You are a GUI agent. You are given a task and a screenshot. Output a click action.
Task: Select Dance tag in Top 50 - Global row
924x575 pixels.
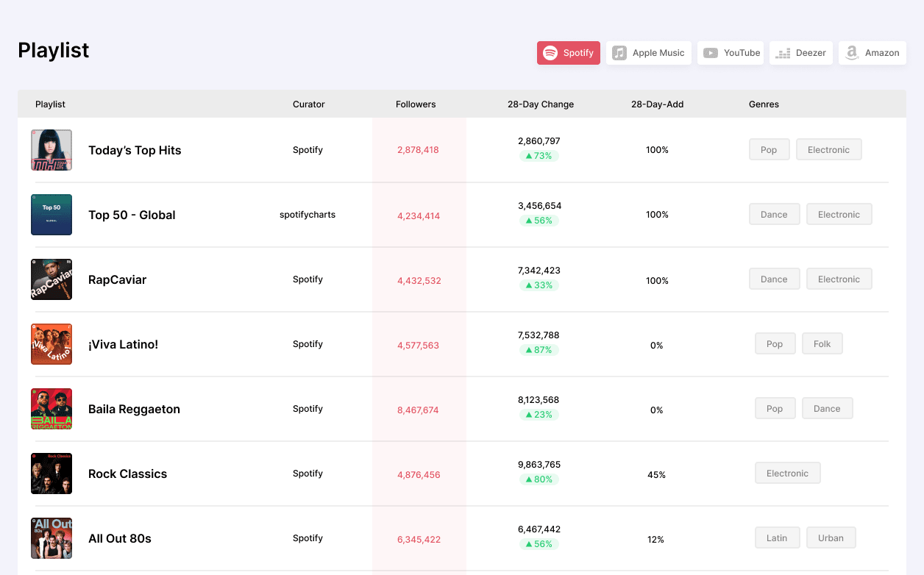(x=774, y=215)
